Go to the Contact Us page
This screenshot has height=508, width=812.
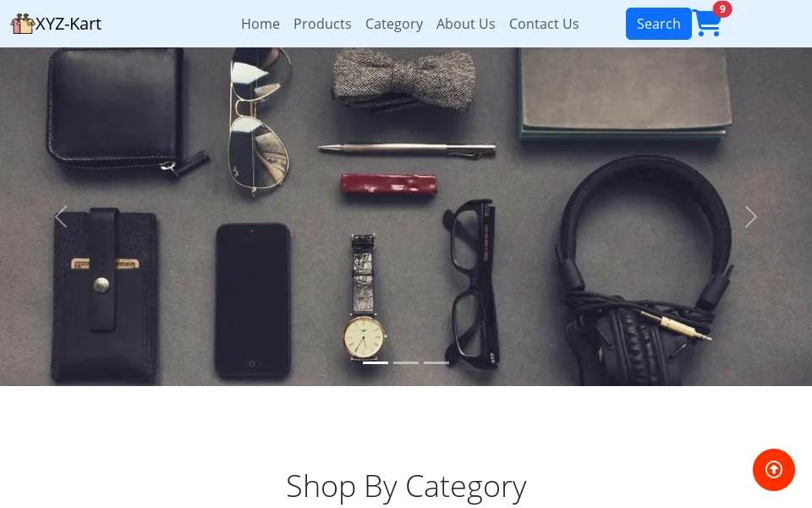pyautogui.click(x=544, y=24)
